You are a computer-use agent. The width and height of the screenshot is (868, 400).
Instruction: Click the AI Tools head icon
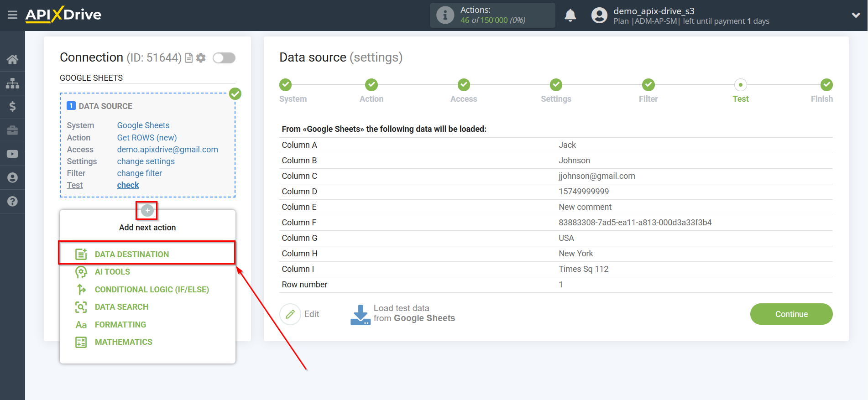point(81,272)
